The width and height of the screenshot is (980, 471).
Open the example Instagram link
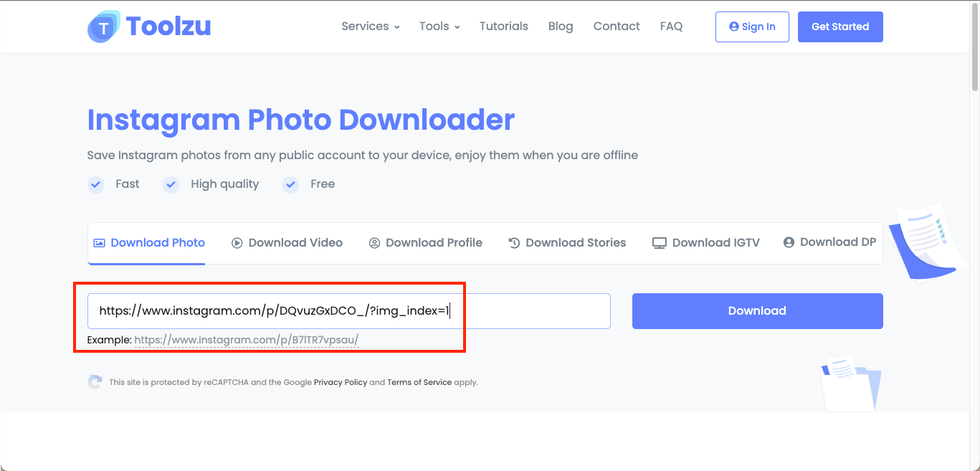coord(246,340)
